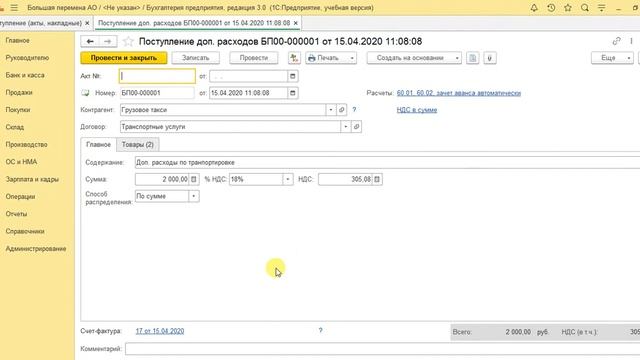Click document status icon near Номер

click(85, 93)
